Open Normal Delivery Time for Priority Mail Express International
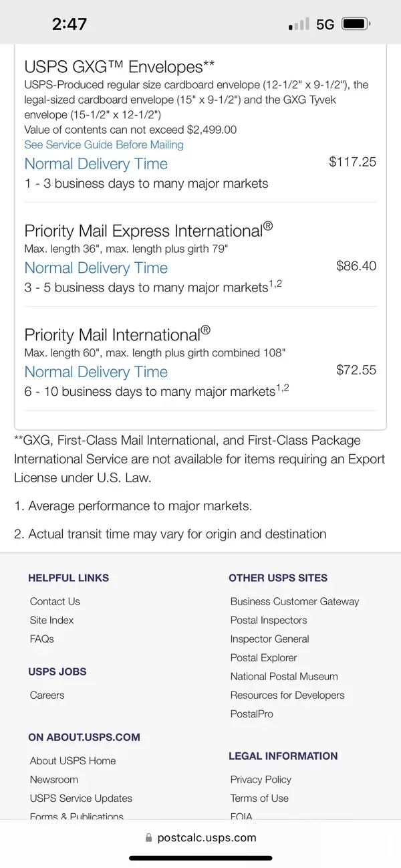Screen dimensions: 401x868 pos(96,268)
